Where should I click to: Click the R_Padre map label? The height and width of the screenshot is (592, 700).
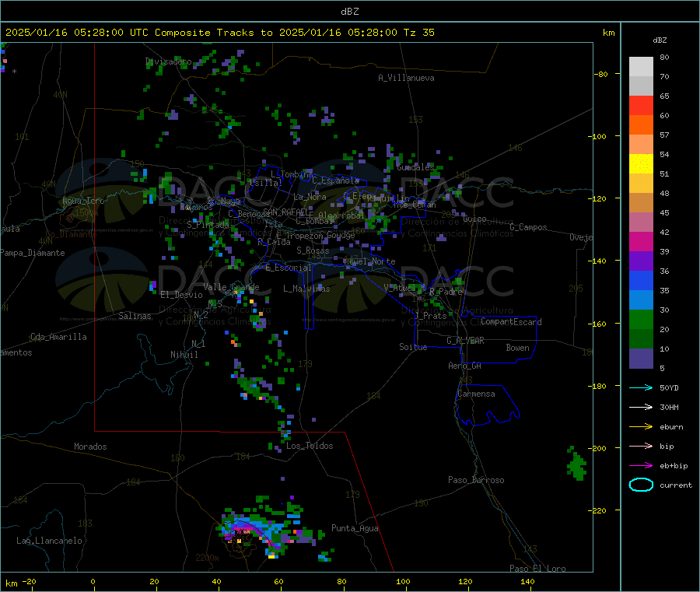coord(446,292)
